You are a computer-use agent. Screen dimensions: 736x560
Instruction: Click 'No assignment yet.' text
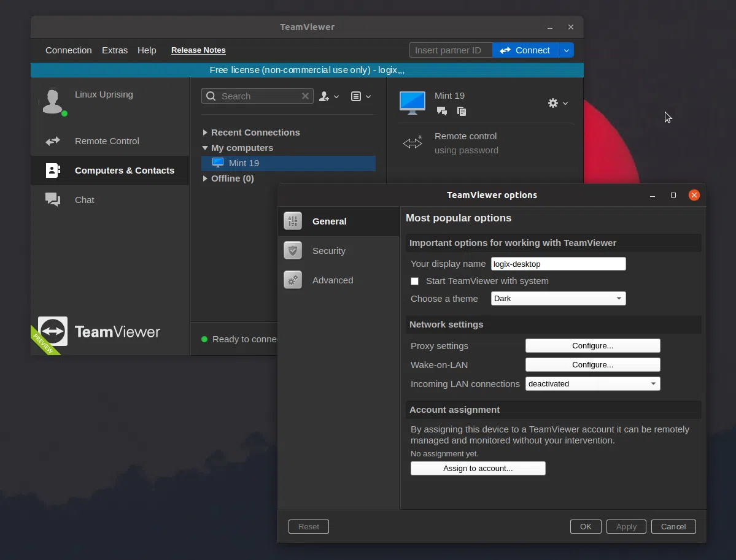pos(444,453)
